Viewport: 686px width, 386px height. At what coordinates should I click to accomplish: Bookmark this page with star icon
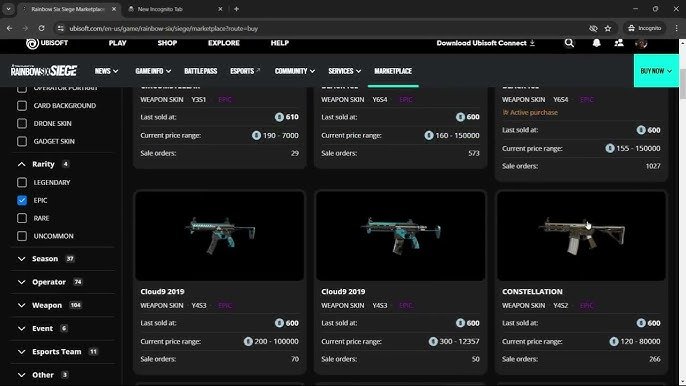pyautogui.click(x=608, y=28)
